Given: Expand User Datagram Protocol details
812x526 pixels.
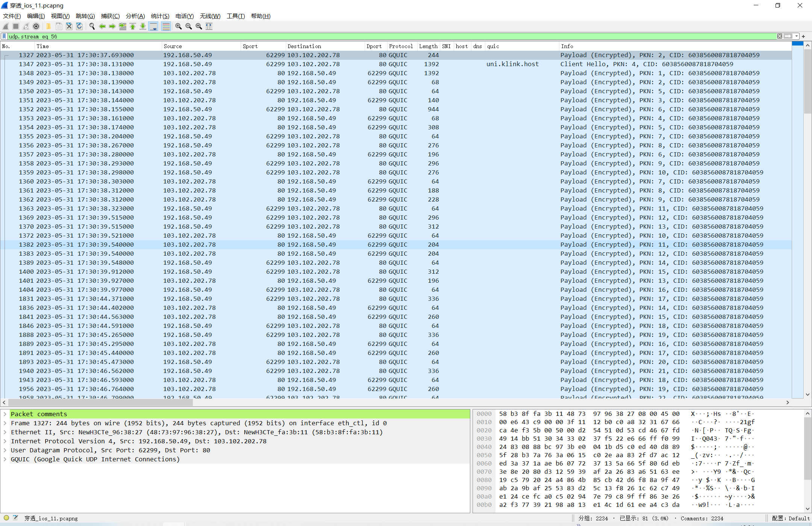Looking at the screenshot, I should click(x=5, y=450).
